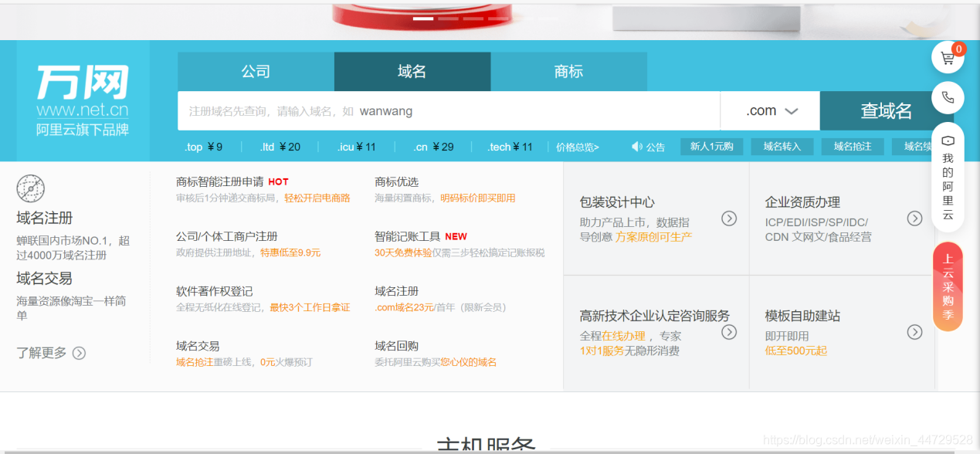Click the 特惠低至9.9元 orange text
The height and width of the screenshot is (454, 980).
[290, 252]
